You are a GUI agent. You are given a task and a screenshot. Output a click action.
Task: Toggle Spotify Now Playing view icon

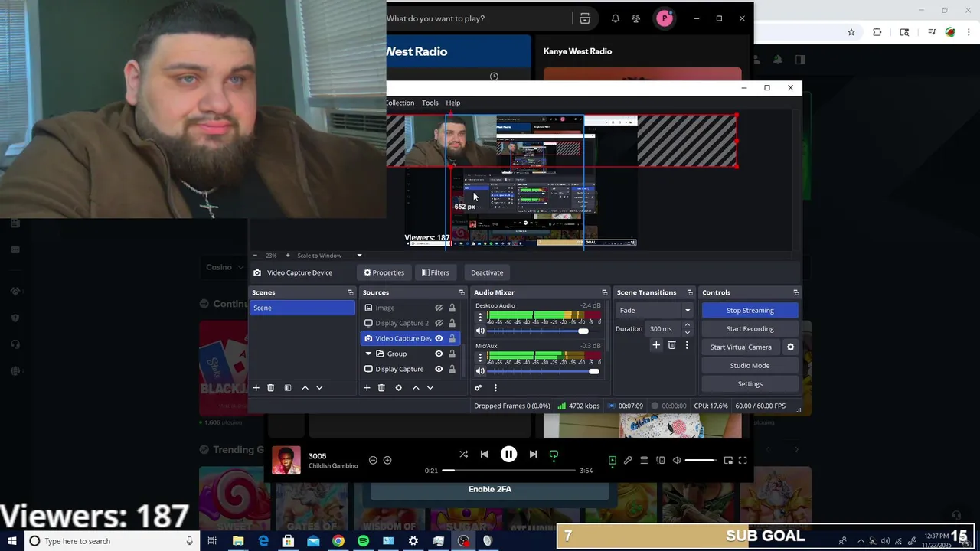pyautogui.click(x=612, y=461)
